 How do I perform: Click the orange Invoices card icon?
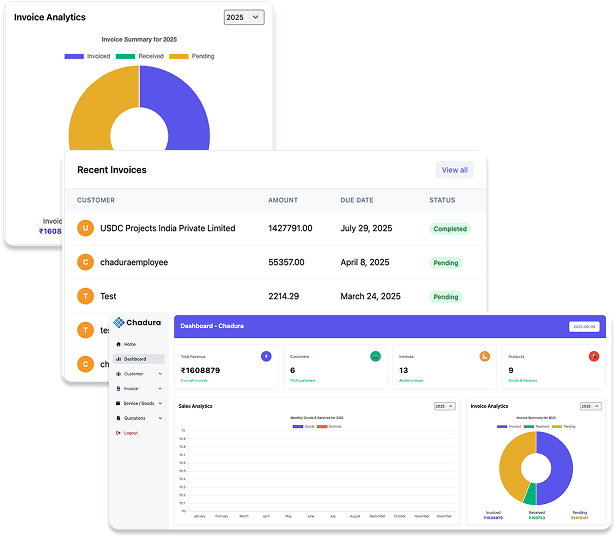[484, 356]
